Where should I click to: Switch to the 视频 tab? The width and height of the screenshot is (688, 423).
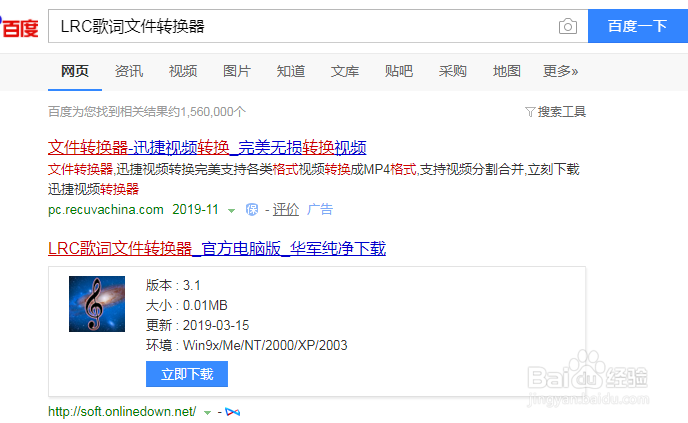[183, 71]
